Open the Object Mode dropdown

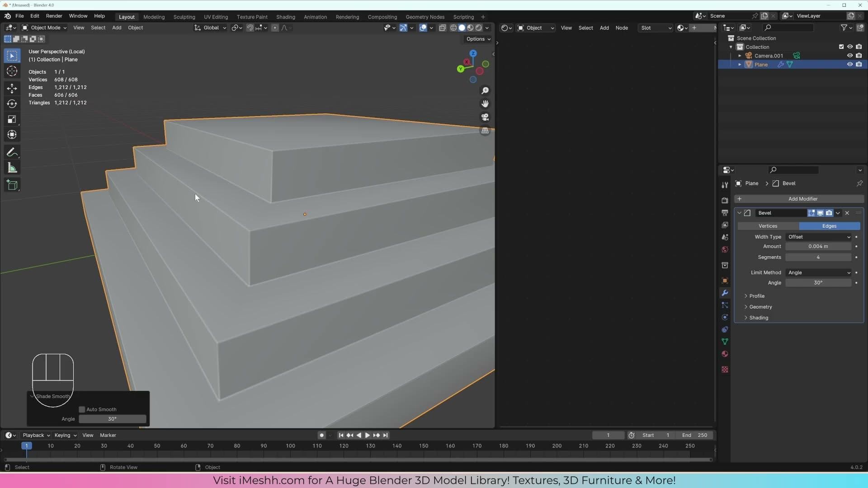[x=44, y=28]
